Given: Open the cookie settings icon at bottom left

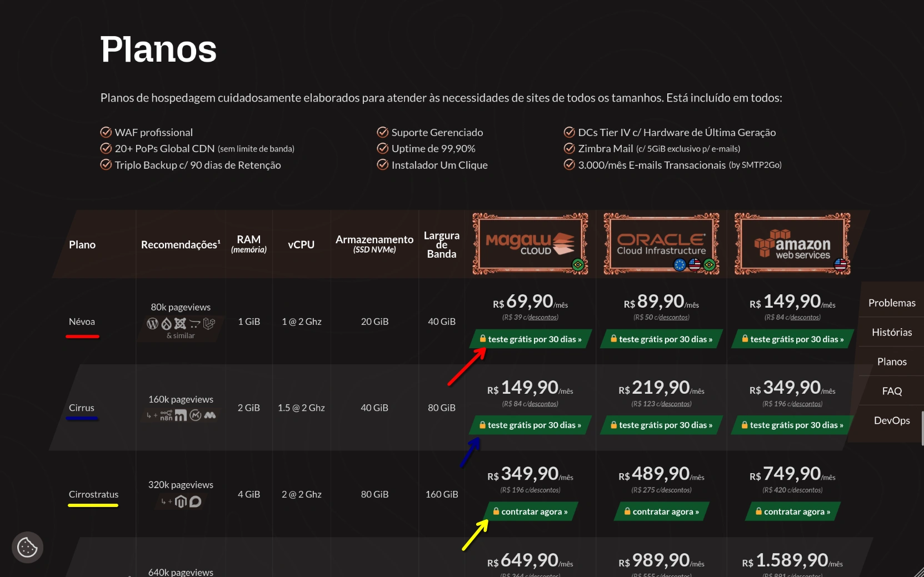Looking at the screenshot, I should point(27,548).
